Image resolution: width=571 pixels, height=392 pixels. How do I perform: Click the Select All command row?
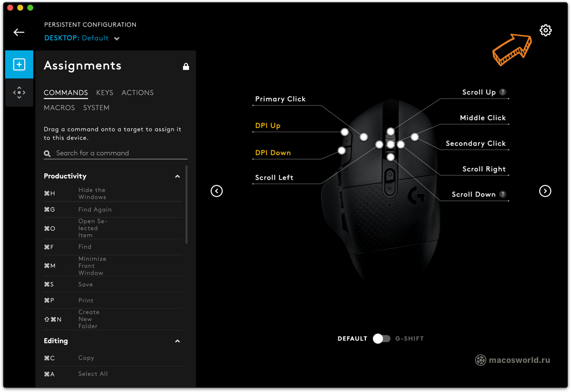(x=113, y=374)
